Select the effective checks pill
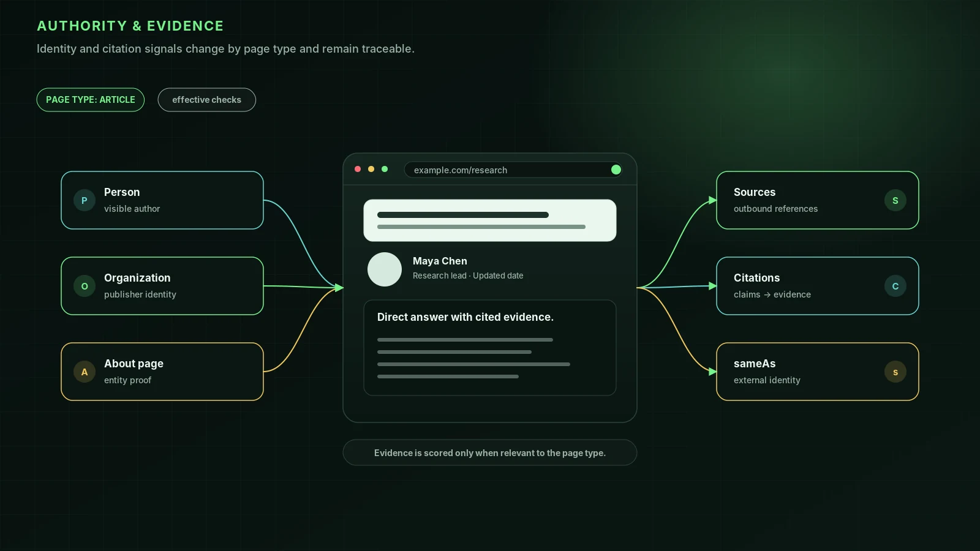This screenshot has height=551, width=980. click(207, 100)
